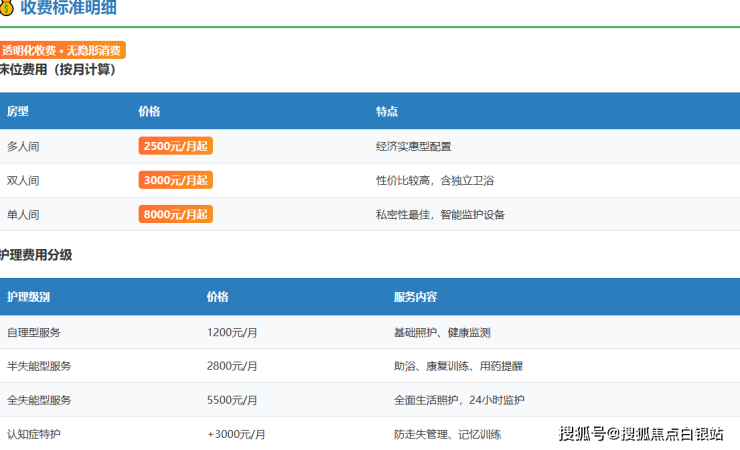This screenshot has height=450, width=740.
Task: Select the 双人间 row label
Action: pyautogui.click(x=23, y=180)
